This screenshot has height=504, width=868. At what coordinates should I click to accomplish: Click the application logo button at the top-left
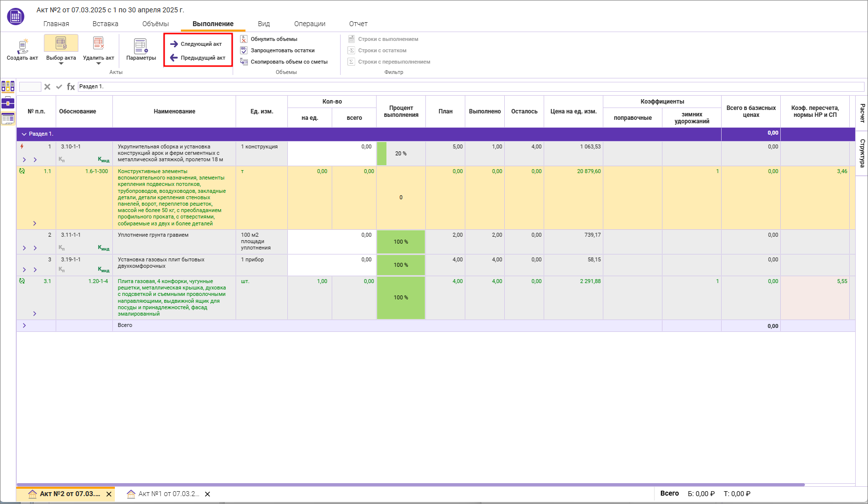(x=16, y=17)
